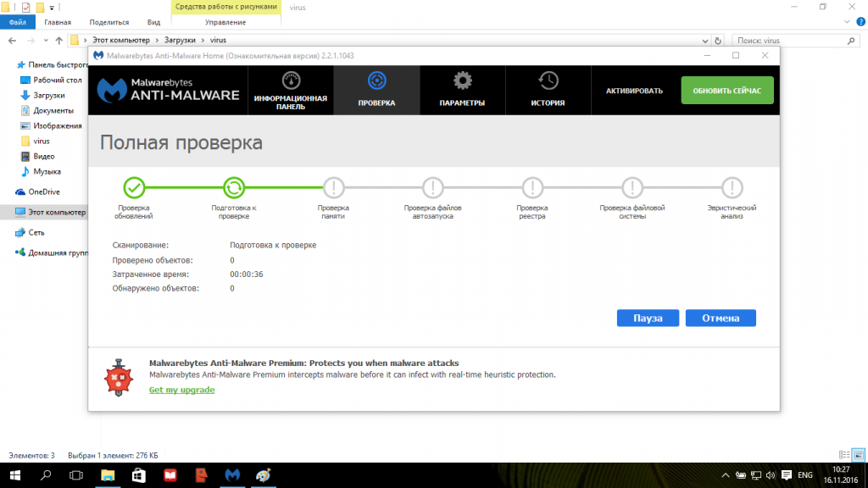
Task: Open the Windows Start menu
Action: point(15,475)
